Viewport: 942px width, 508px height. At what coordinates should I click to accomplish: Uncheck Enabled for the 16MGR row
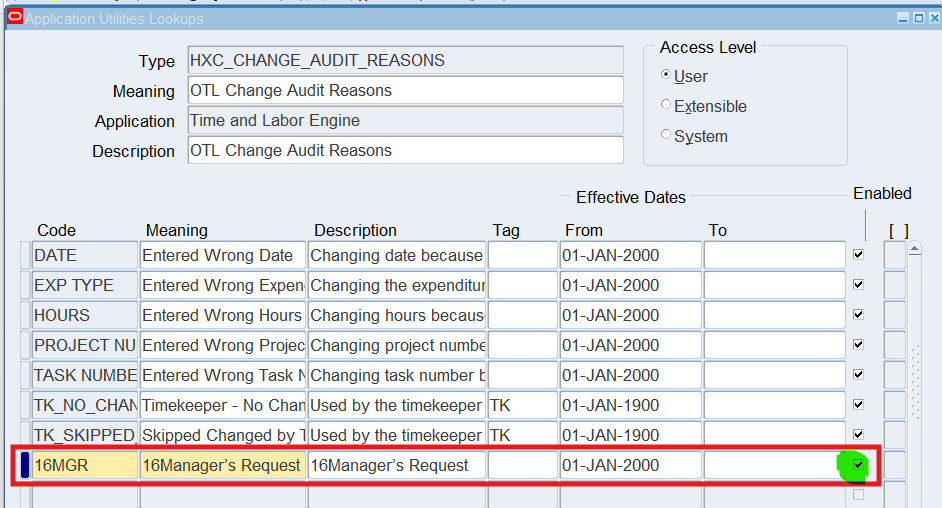coord(858,465)
